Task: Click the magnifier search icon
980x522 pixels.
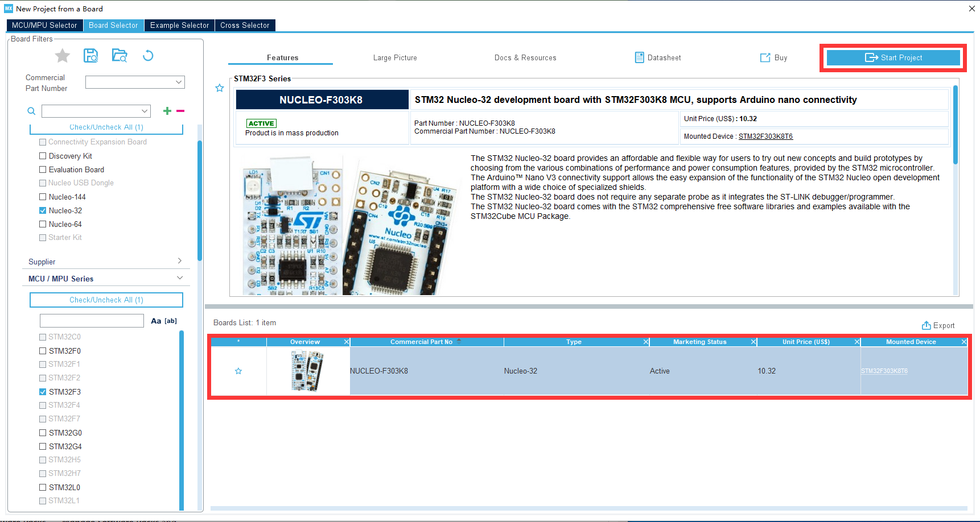Action: (31, 111)
